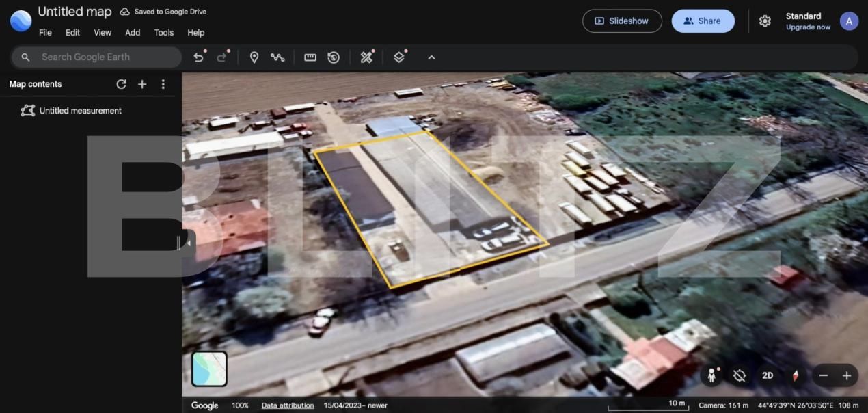
Task: Click the Add placemark pin icon
Action: tap(254, 57)
